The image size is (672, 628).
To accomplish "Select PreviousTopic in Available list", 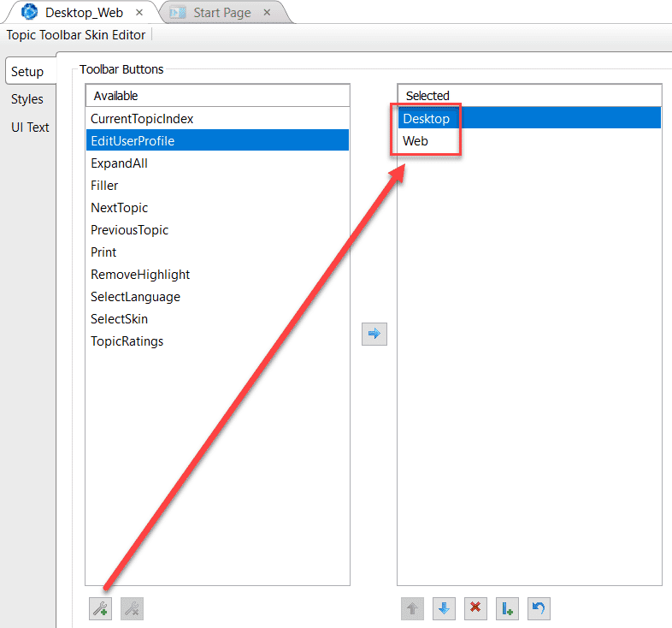I will [218, 230].
